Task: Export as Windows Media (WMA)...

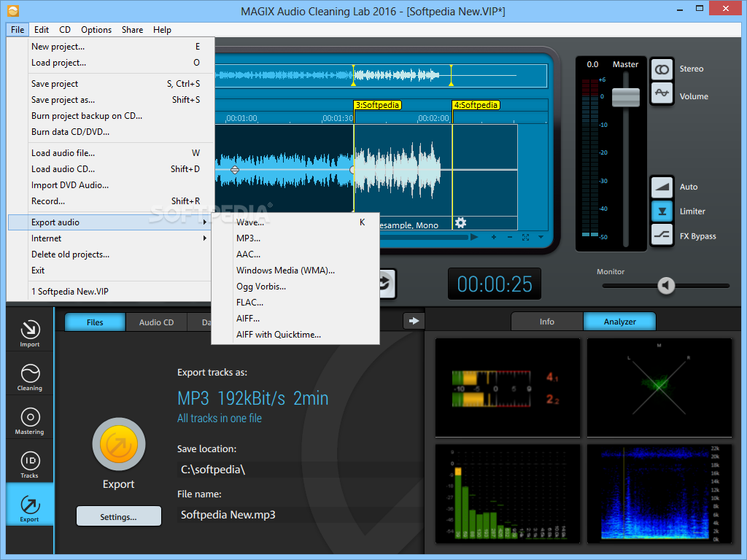Action: click(295, 271)
